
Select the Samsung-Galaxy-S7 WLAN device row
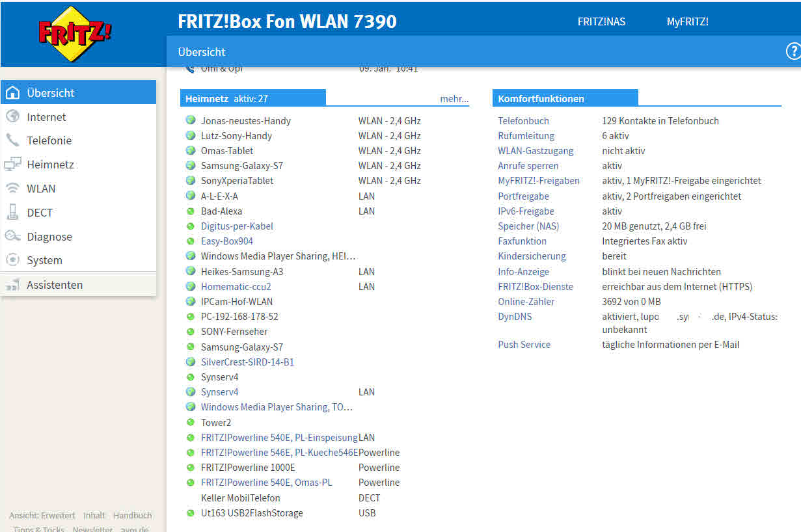[x=323, y=166]
